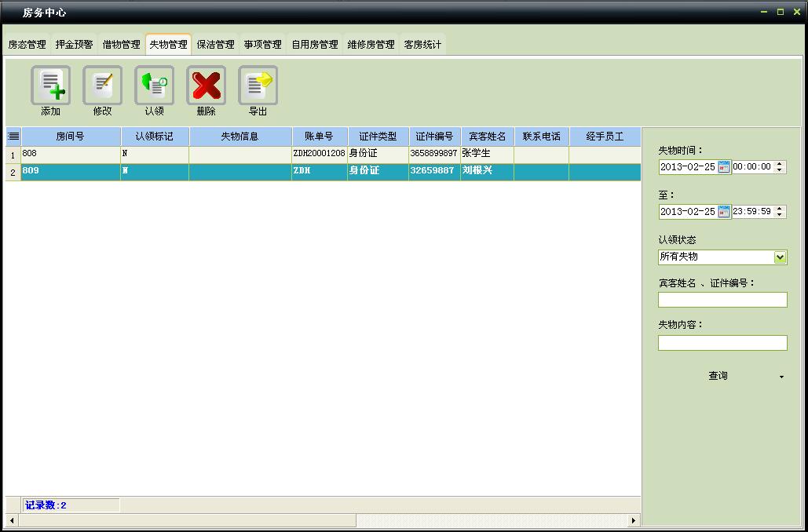This screenshot has height=532, width=808.
Task: Select the row for room 808
Action: coord(71,154)
